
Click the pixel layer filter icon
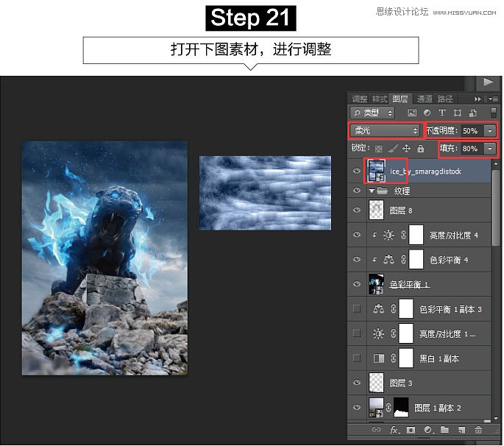coord(412,113)
